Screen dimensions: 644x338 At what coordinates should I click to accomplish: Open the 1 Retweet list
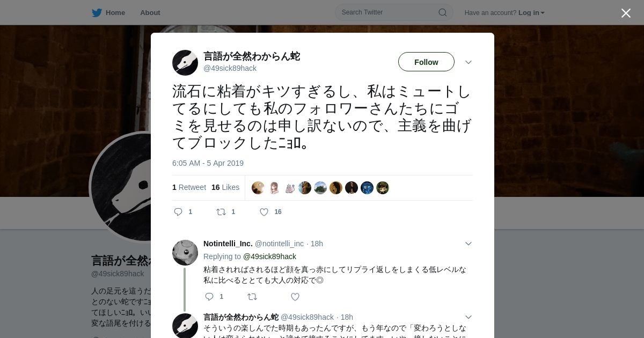pyautogui.click(x=189, y=187)
